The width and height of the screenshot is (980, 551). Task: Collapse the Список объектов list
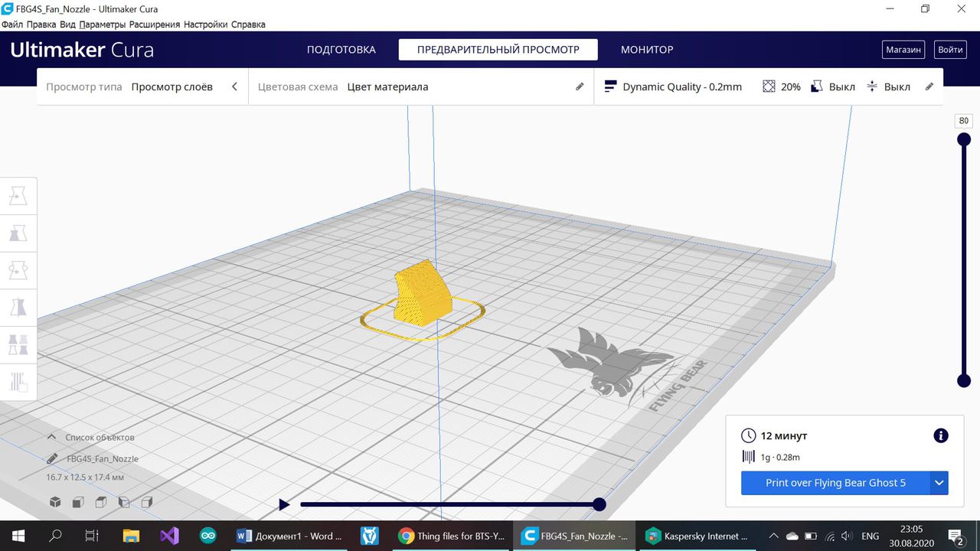click(51, 437)
